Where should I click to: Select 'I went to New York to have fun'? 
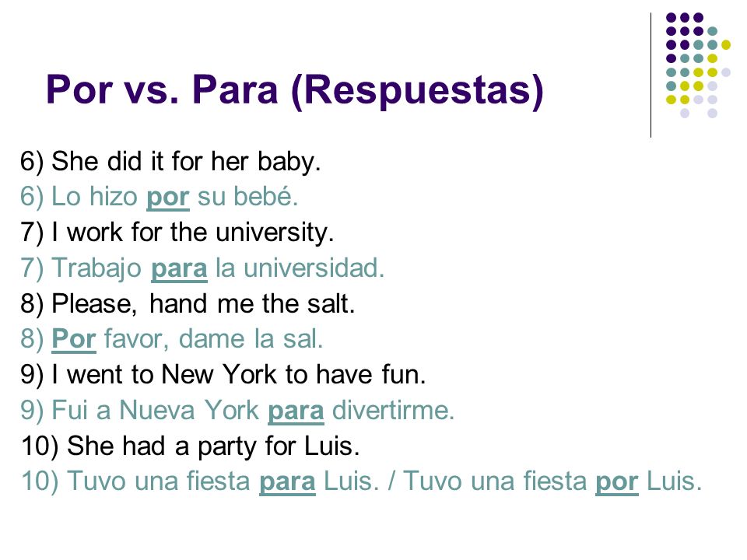click(x=223, y=374)
